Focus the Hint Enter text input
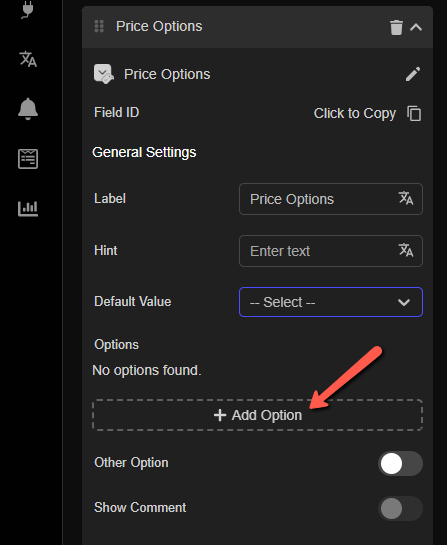The image size is (447, 545). click(x=331, y=251)
